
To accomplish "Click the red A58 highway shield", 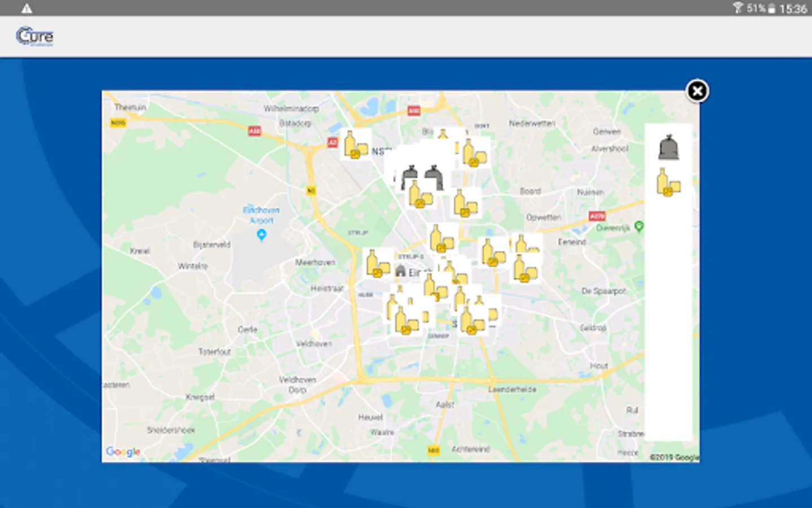I will (x=254, y=130).
